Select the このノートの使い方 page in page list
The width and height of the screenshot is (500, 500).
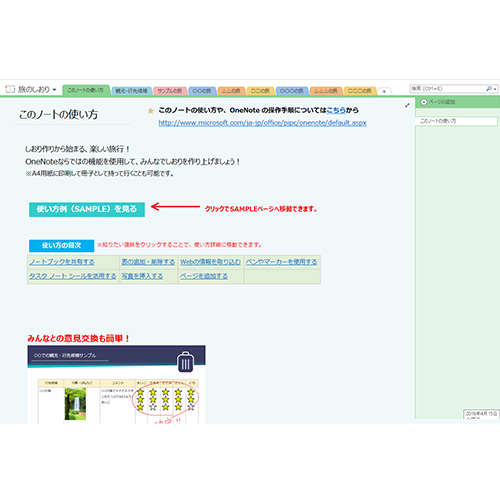click(456, 121)
